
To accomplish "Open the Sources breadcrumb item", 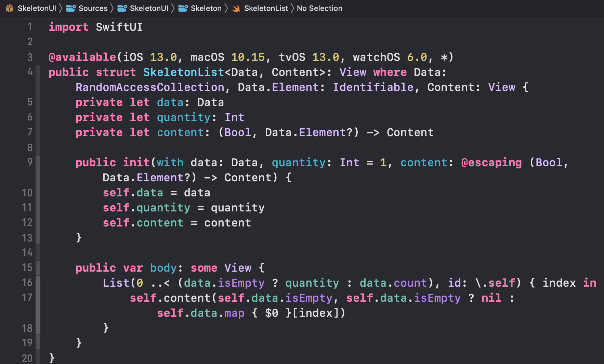I will [93, 8].
